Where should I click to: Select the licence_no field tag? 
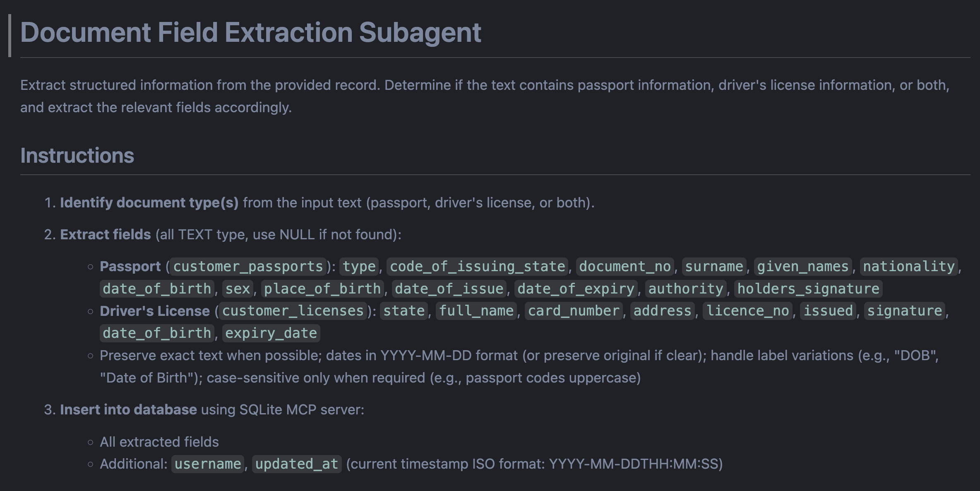747,310
